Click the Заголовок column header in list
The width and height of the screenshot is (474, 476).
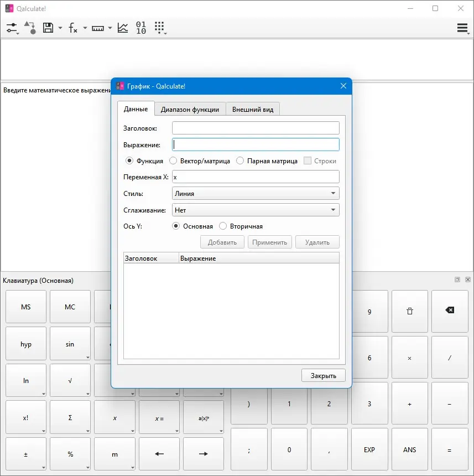152,258
